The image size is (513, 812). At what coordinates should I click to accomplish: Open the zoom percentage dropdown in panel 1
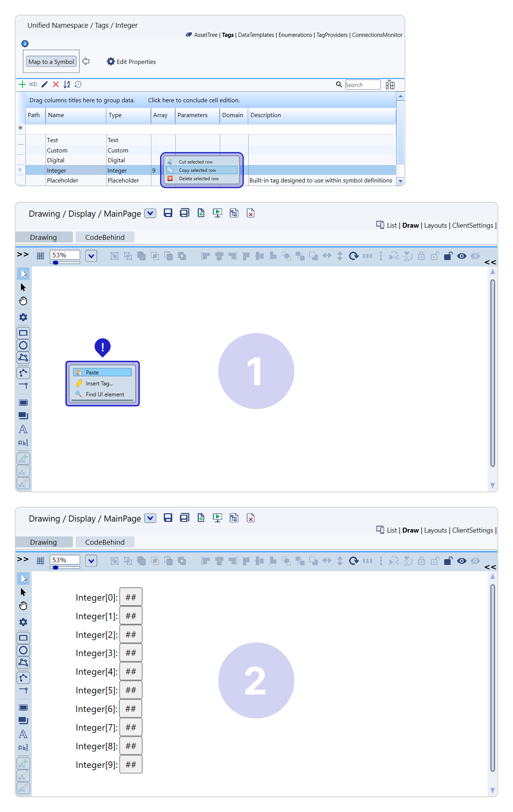point(91,256)
